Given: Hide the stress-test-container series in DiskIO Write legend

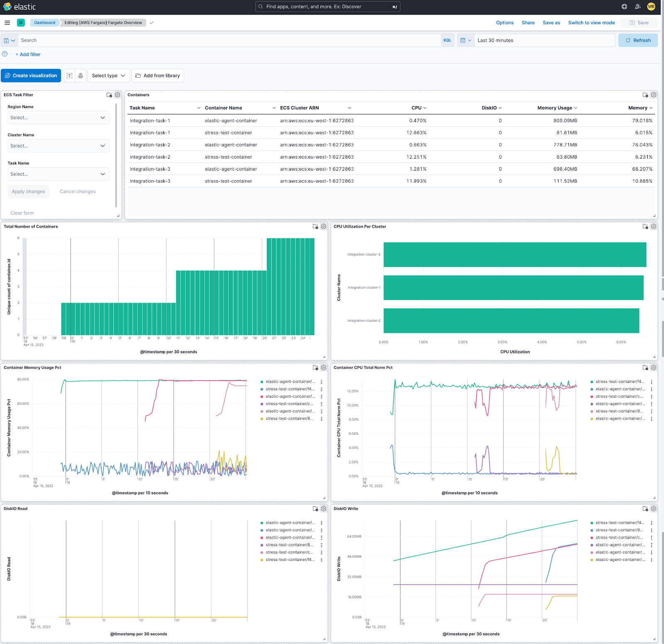Looking at the screenshot, I should pyautogui.click(x=618, y=522).
